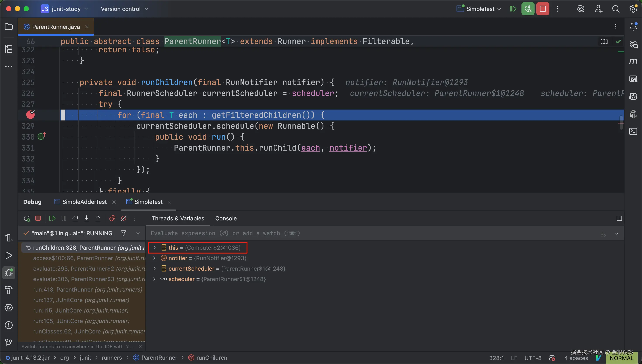This screenshot has width=642, height=364.
Task: Switch to the Console tab
Action: pyautogui.click(x=226, y=218)
